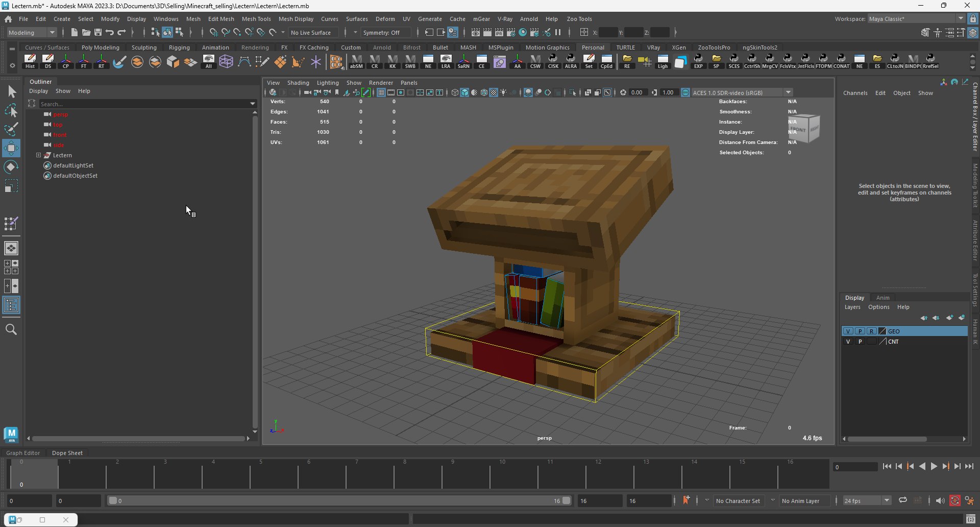The height and width of the screenshot is (527, 980).
Task: Open the Mesh Tools menu
Action: click(256, 18)
